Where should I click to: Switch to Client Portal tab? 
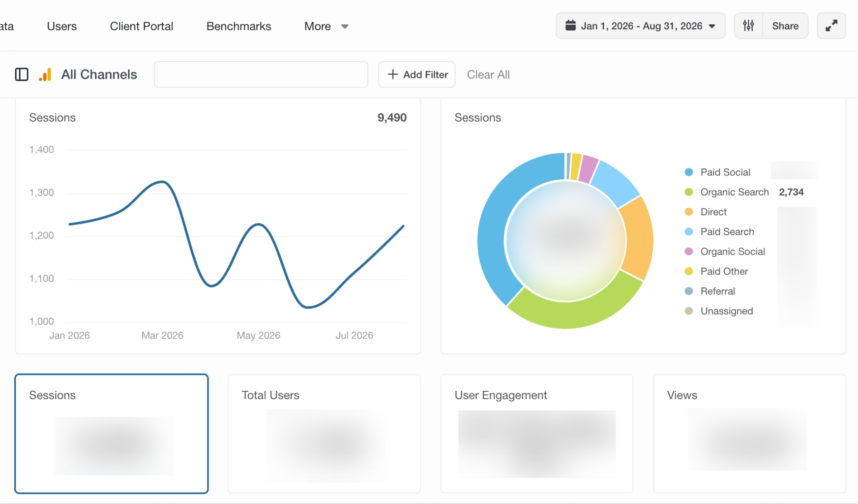pos(142,26)
